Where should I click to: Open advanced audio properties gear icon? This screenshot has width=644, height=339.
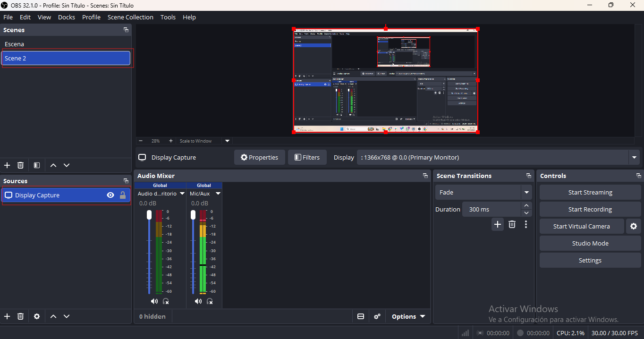(377, 316)
